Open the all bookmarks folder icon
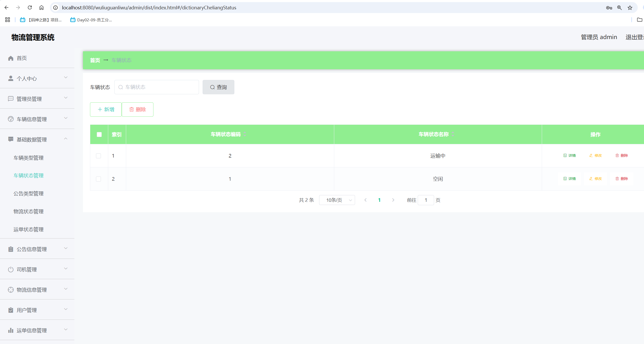Viewport: 644px width, 344px height. click(639, 20)
